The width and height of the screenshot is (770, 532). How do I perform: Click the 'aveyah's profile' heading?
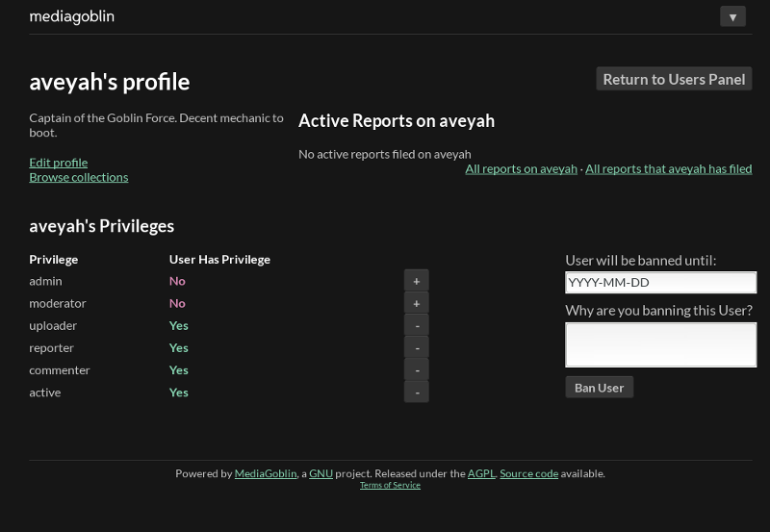click(110, 82)
